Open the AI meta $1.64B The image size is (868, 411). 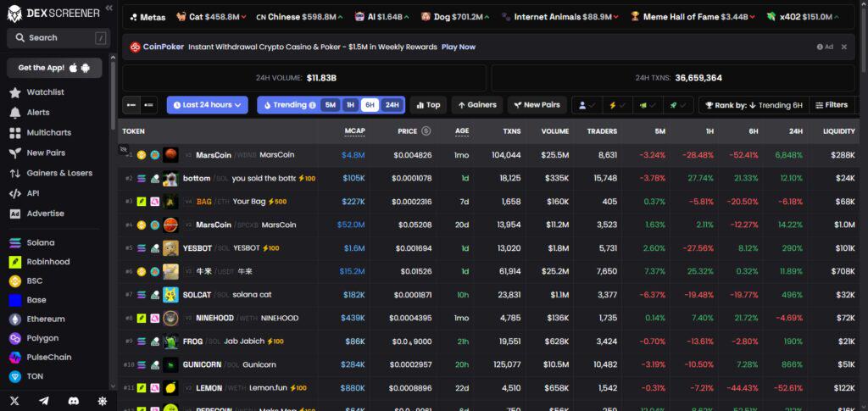pyautogui.click(x=382, y=17)
